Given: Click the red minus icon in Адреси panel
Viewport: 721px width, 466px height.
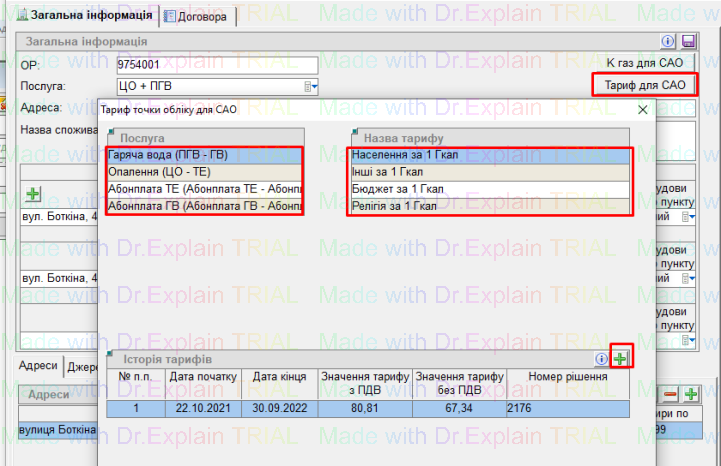Looking at the screenshot, I should [x=670, y=395].
